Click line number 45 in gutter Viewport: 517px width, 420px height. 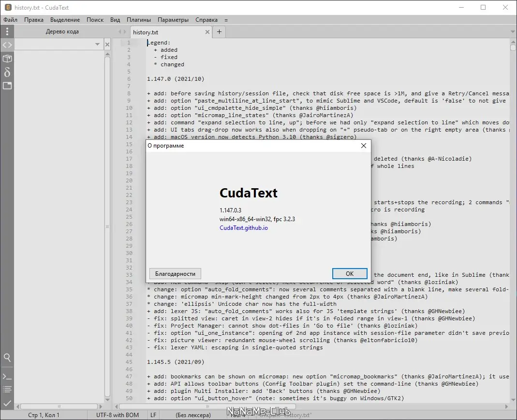point(129,362)
